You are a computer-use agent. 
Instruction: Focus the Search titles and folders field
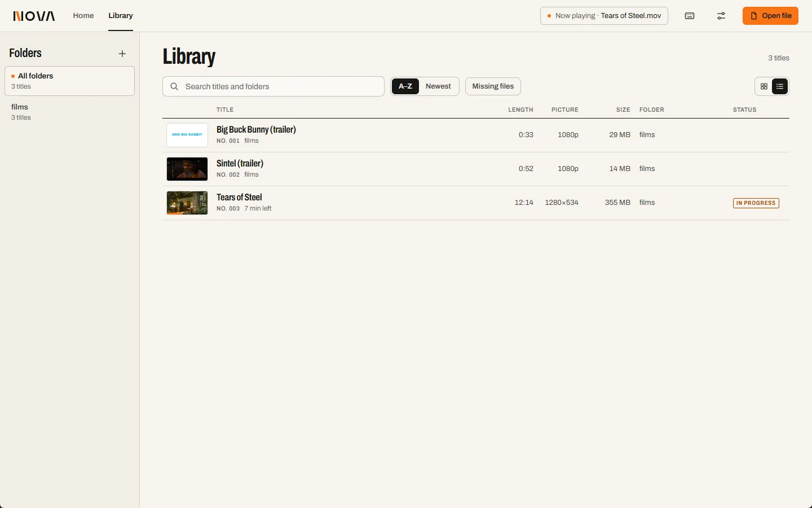[x=273, y=86]
